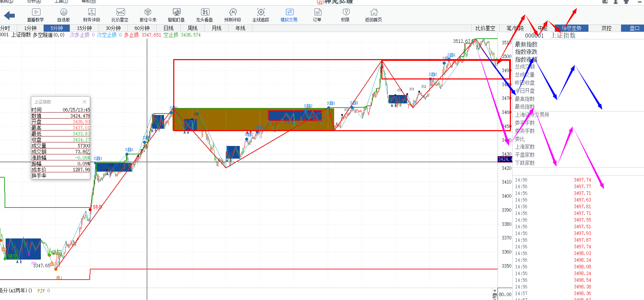Click the 主线追踪 tracking icon
Viewport: 644px width, 300px height.
point(261,15)
